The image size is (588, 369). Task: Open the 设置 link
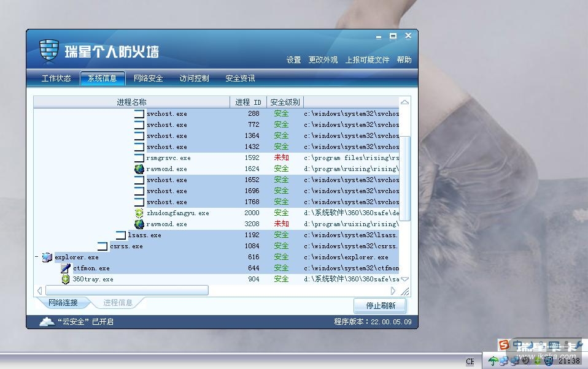(293, 59)
